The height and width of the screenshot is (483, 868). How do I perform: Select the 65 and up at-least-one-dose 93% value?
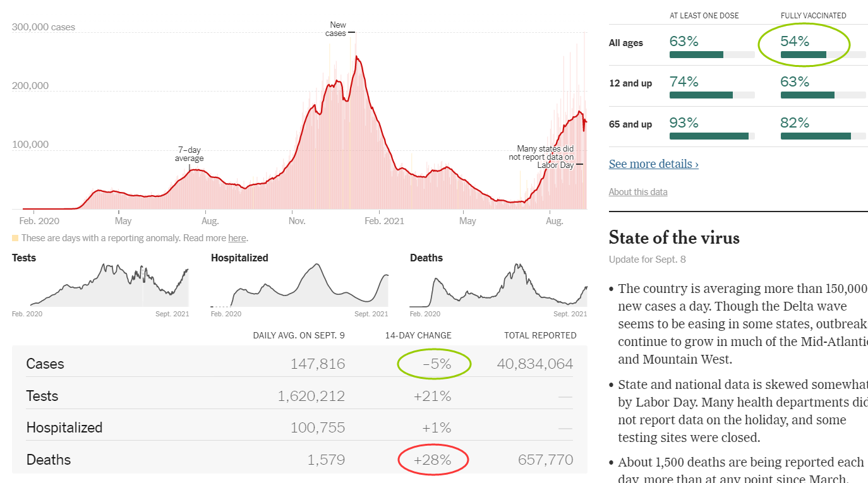pos(684,122)
